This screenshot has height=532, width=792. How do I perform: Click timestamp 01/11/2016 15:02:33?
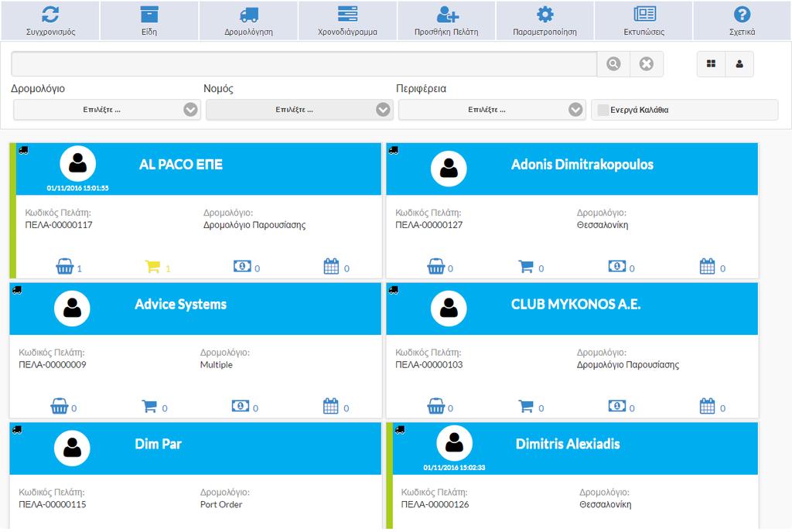click(454, 468)
